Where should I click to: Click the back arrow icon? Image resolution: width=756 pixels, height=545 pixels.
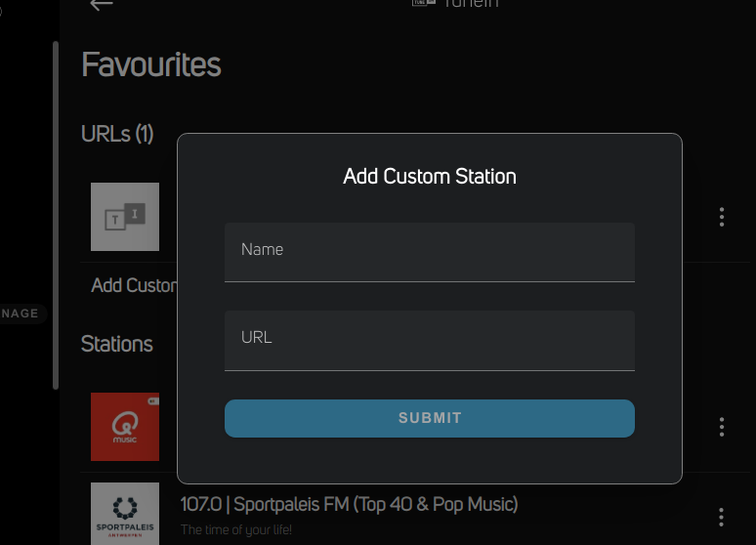tap(101, 4)
